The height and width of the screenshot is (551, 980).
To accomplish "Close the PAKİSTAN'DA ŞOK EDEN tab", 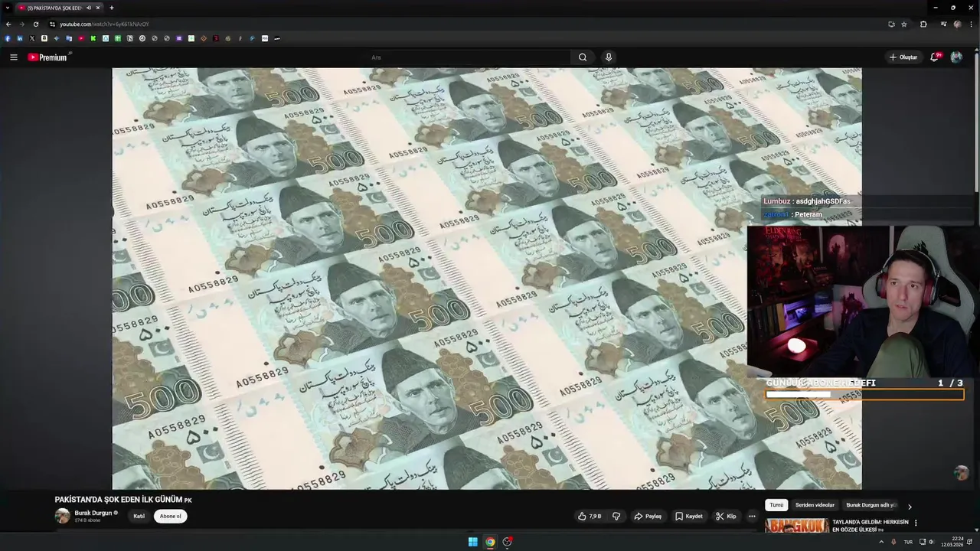I will click(98, 8).
